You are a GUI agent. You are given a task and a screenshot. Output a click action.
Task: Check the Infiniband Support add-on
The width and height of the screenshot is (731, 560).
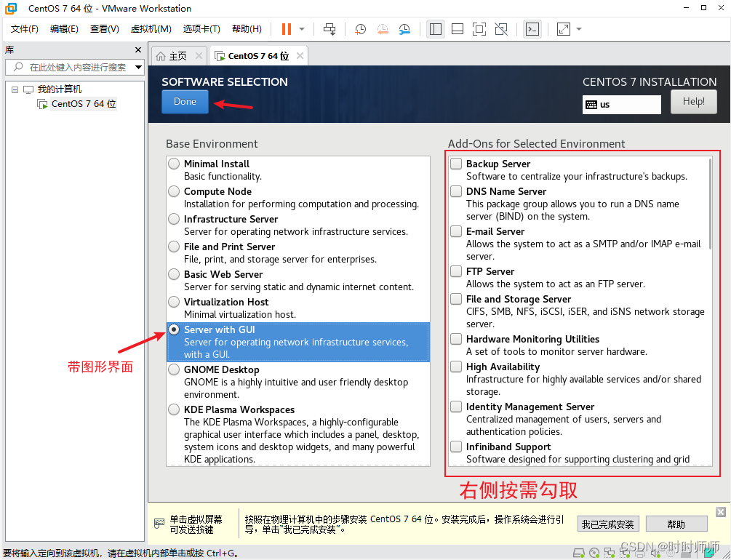click(x=456, y=447)
